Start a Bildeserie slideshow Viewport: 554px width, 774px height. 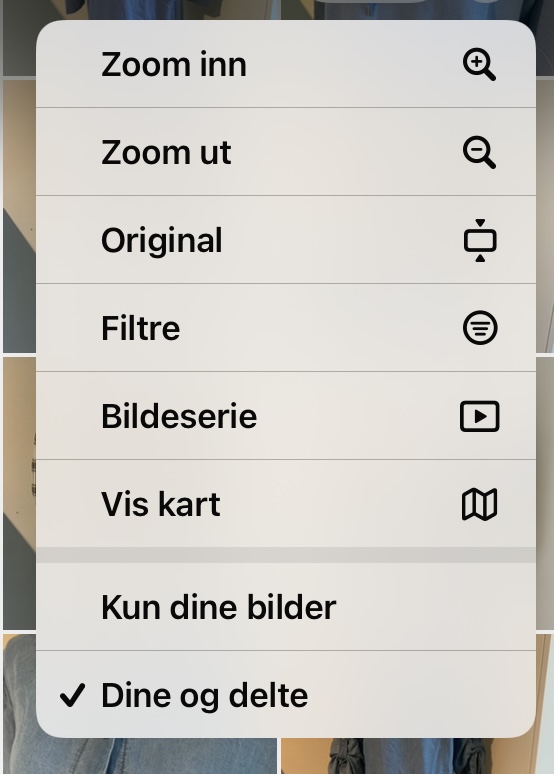click(x=286, y=416)
